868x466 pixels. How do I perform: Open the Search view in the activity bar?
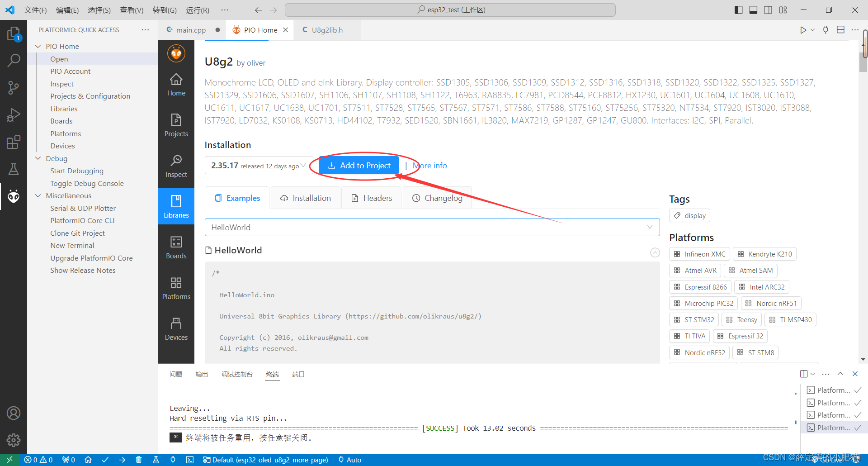14,60
